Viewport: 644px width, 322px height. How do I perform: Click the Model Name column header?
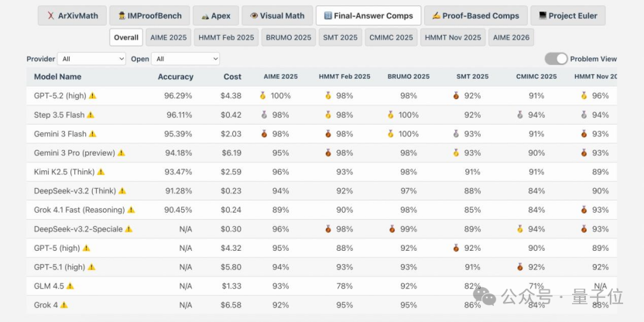tap(57, 77)
